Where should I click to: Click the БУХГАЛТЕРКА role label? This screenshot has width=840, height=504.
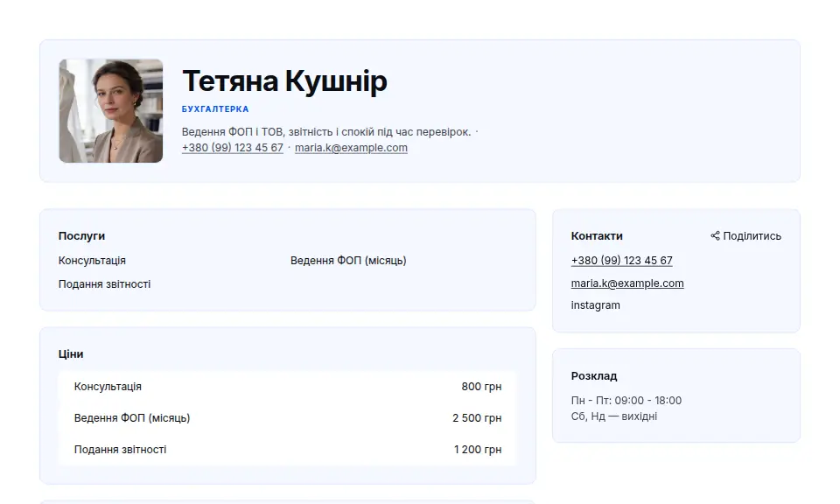[x=215, y=109]
